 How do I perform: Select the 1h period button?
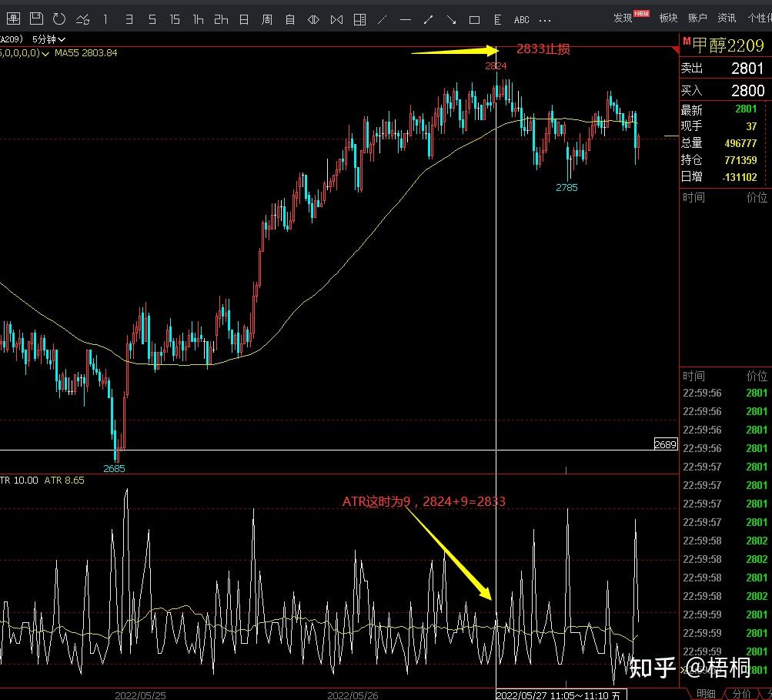(x=198, y=20)
